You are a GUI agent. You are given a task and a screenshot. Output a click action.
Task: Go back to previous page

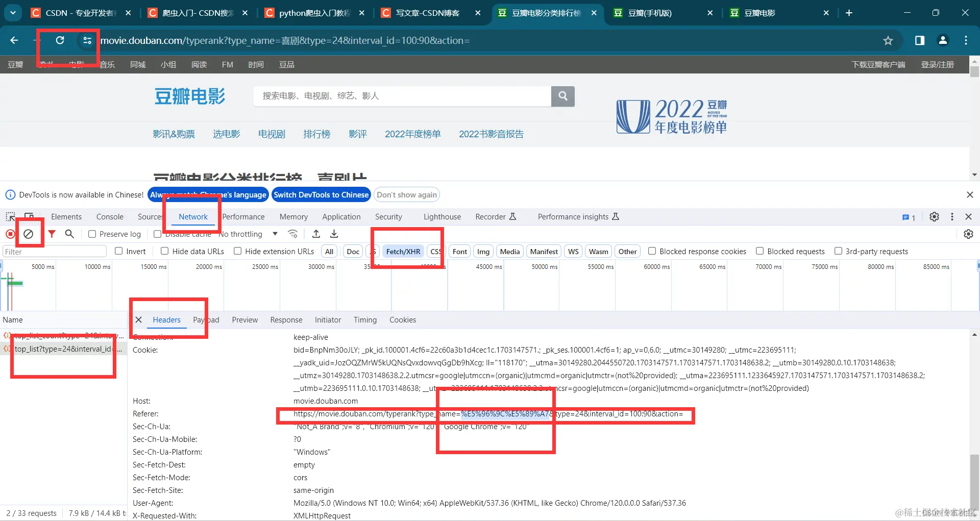click(14, 40)
